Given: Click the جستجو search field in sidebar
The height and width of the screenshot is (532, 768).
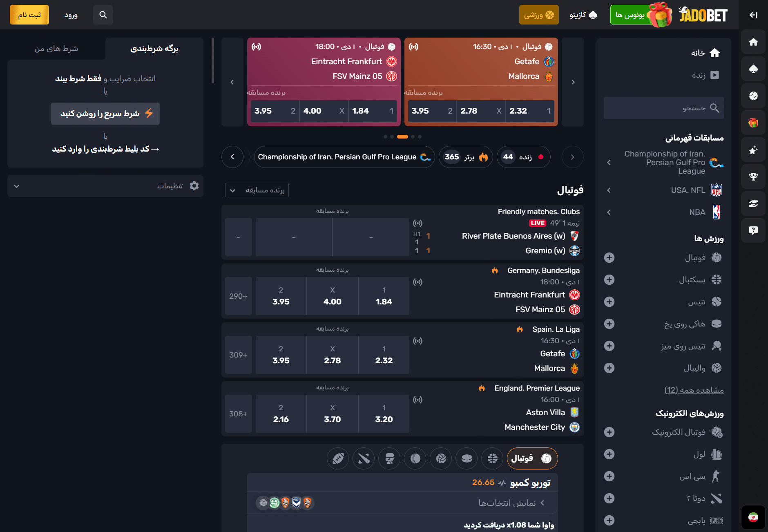Looking at the screenshot, I should coord(664,108).
